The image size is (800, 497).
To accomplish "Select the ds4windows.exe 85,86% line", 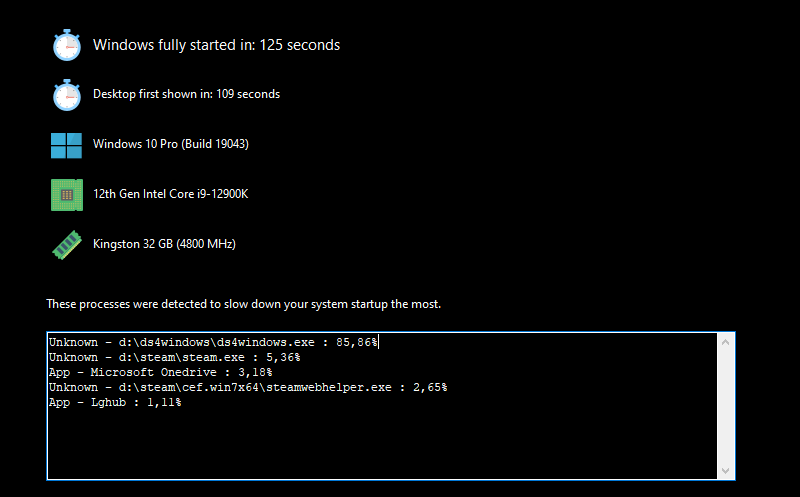I will 213,342.
